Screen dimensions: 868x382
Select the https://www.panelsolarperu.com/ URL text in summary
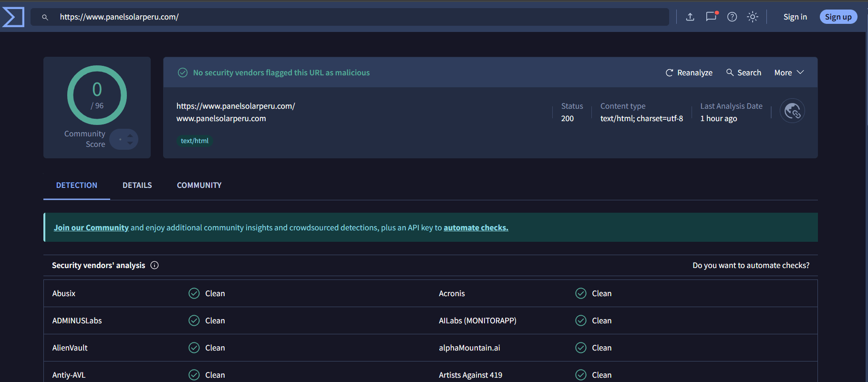[x=236, y=106]
